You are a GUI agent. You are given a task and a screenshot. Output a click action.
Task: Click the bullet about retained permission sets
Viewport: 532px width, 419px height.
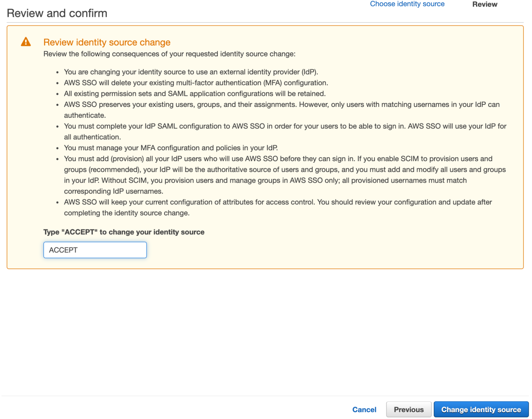click(x=195, y=94)
